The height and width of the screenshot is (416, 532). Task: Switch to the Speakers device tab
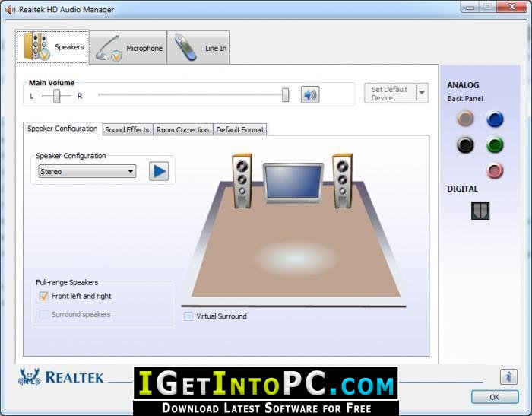click(x=52, y=47)
